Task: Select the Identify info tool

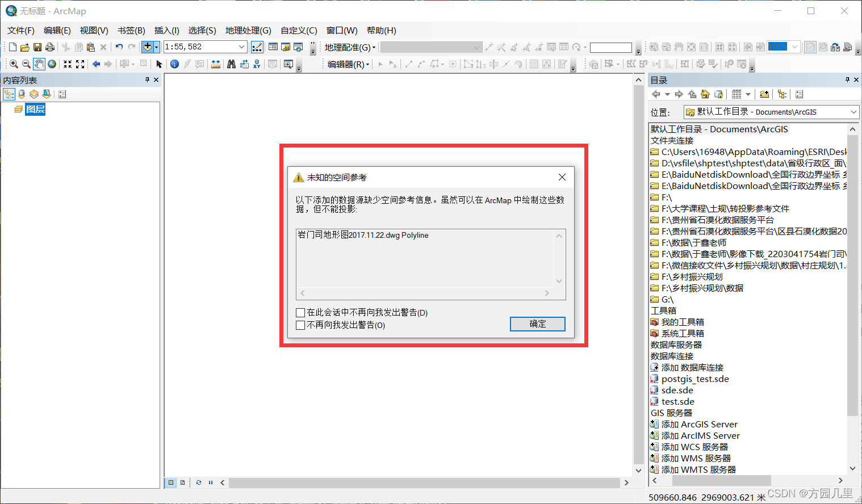Action: [x=175, y=64]
